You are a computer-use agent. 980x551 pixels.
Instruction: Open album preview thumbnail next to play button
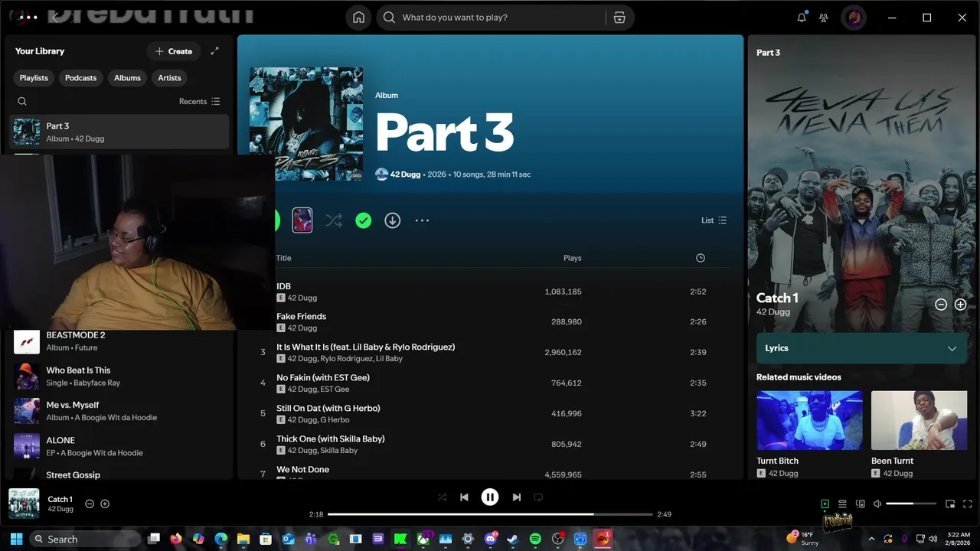(302, 220)
